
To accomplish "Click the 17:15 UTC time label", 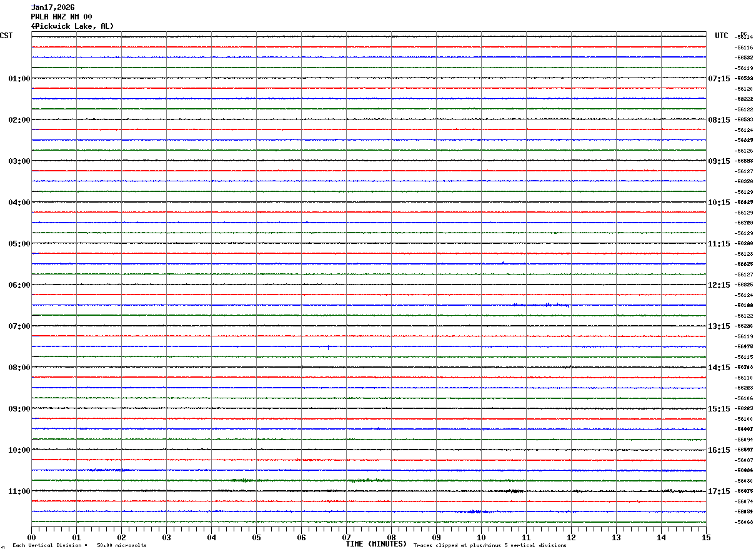I will click(719, 491).
